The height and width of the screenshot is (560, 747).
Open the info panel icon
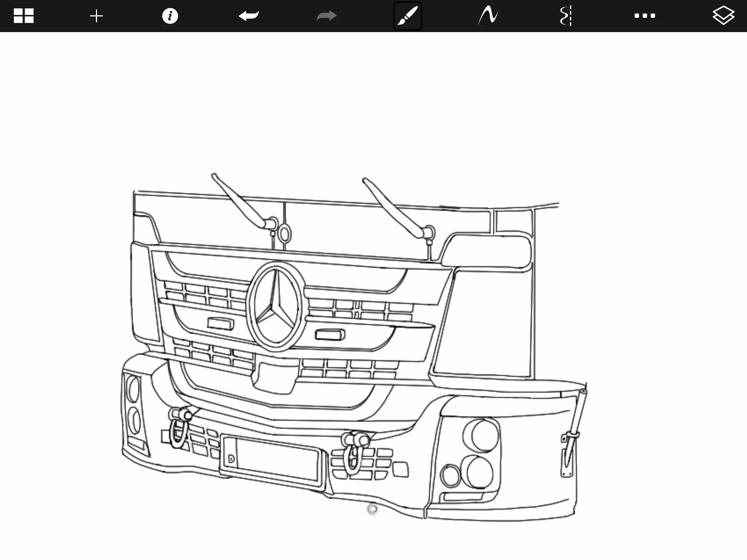(x=170, y=16)
